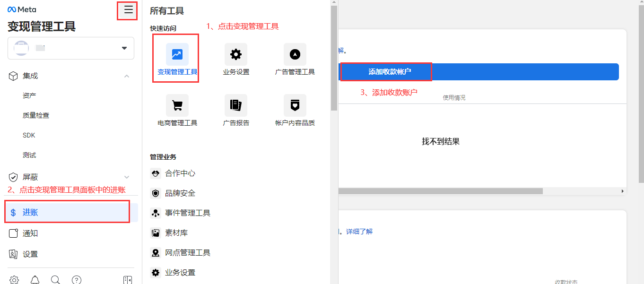Open notifications bell in bottom toolbar
The height and width of the screenshot is (284, 644).
35,280
